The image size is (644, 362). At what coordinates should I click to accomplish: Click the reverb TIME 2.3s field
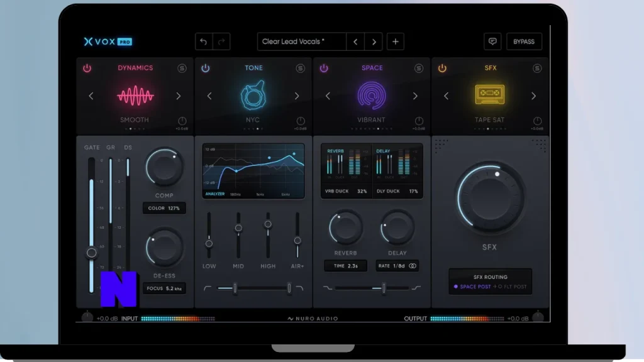(x=345, y=266)
